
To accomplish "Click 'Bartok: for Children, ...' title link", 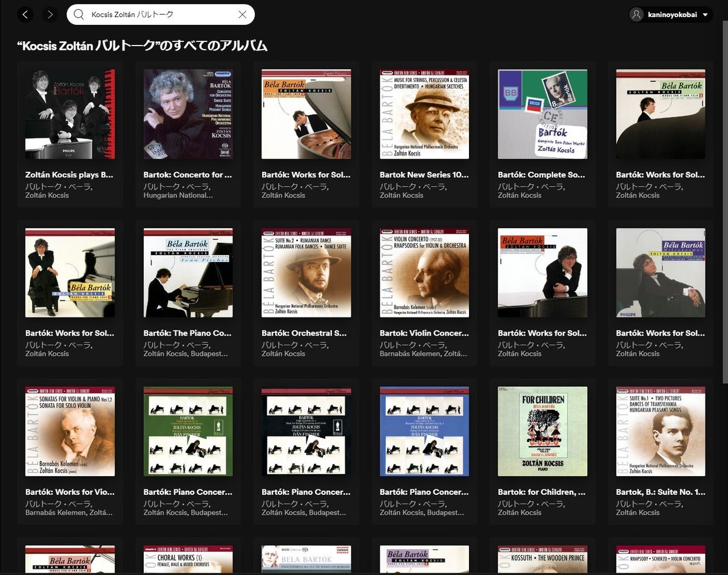I will click(x=542, y=492).
